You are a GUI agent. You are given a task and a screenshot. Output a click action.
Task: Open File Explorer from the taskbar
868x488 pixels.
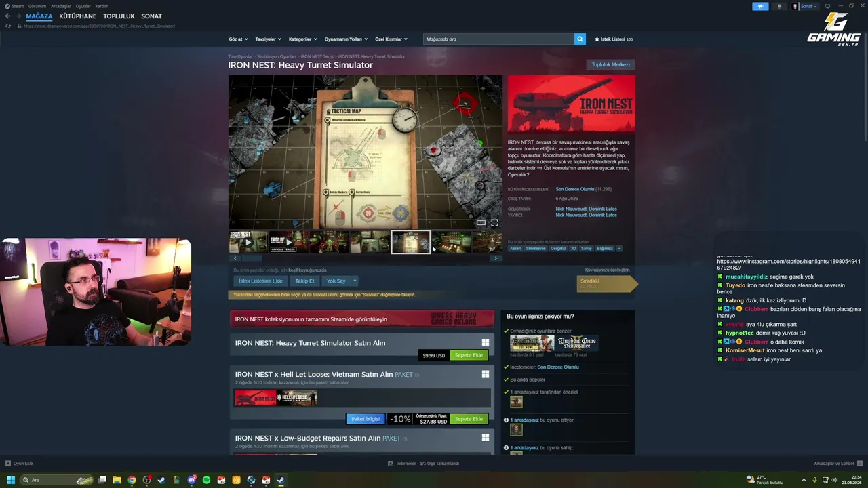pos(117,480)
